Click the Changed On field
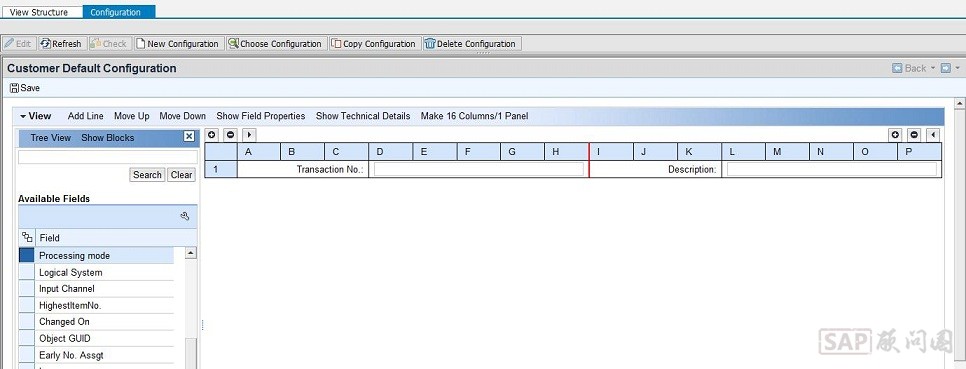 coord(104,322)
